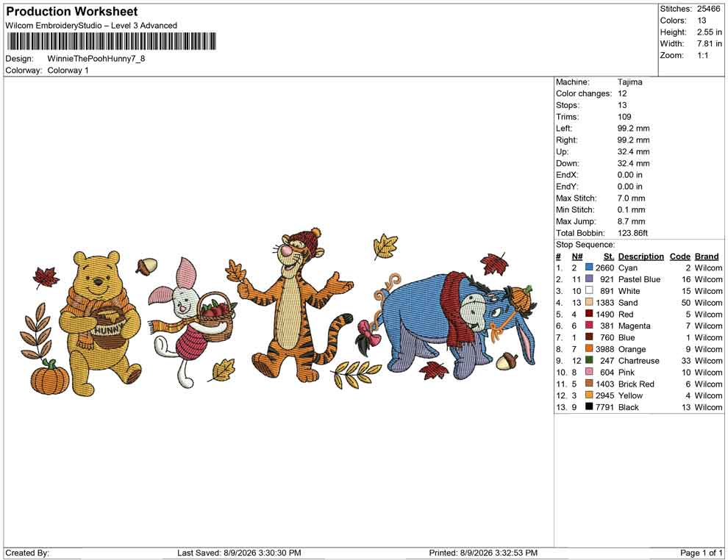Click the Stitches value 25466

[708, 9]
